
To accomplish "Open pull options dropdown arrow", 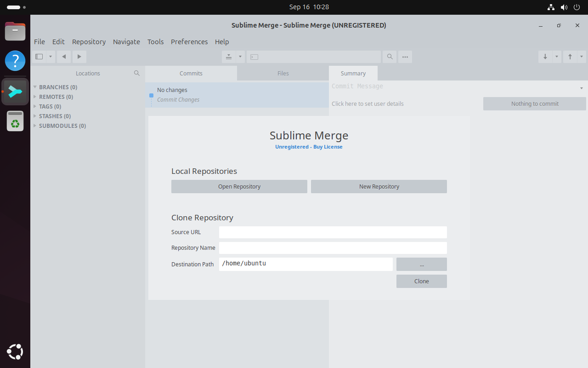I will [x=557, y=57].
